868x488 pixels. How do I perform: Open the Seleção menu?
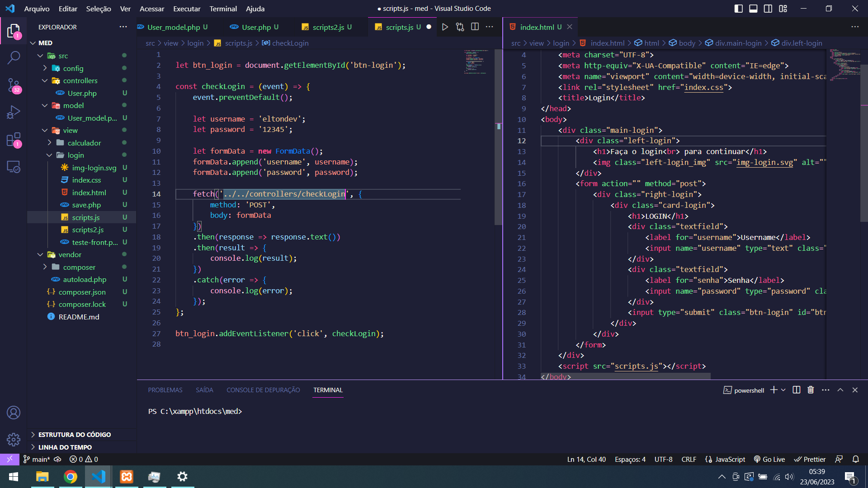pos(99,9)
